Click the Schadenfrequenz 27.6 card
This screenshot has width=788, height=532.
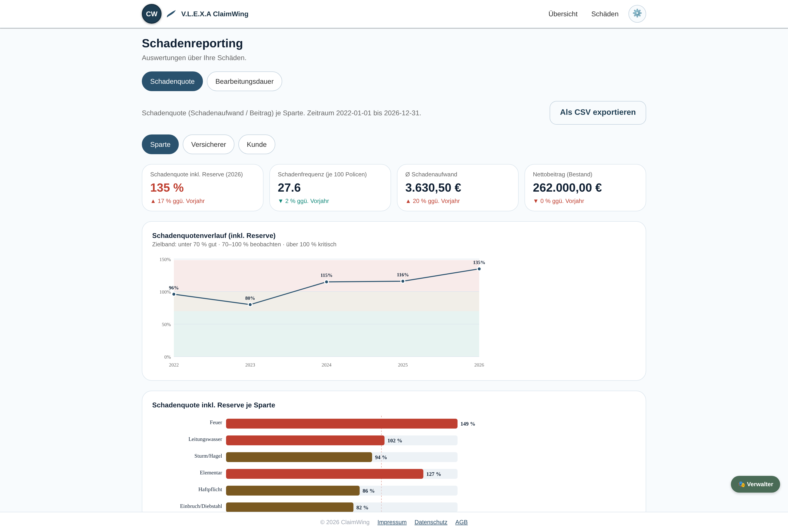tap(330, 187)
